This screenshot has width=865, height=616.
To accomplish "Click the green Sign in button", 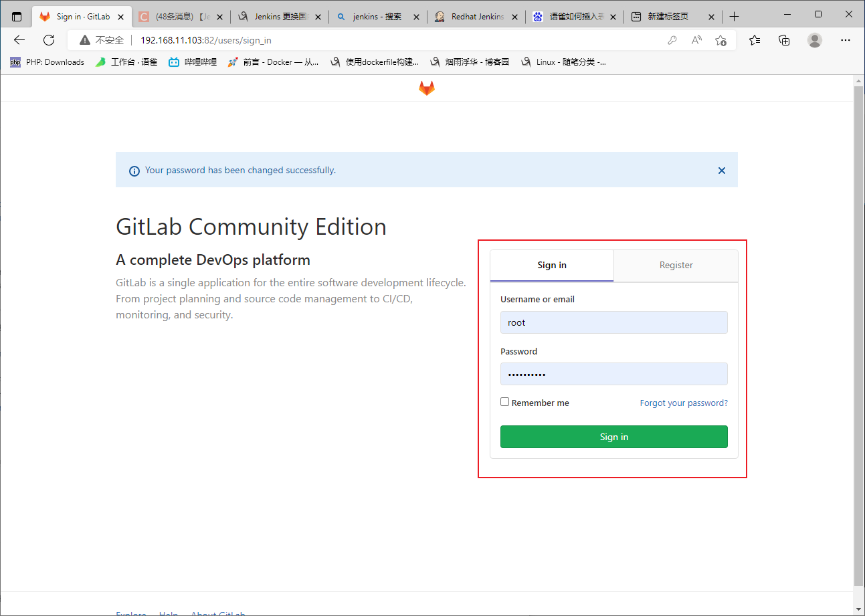I will (614, 437).
